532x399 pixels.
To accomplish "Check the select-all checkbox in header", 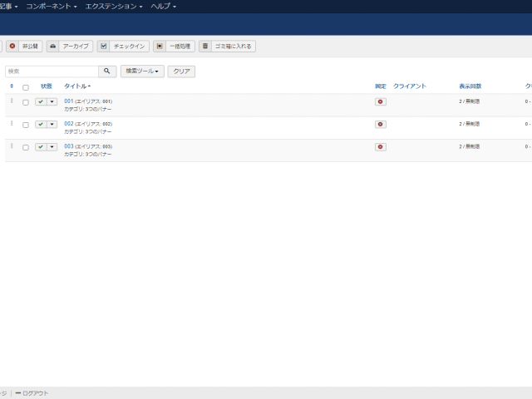I will click(x=26, y=86).
